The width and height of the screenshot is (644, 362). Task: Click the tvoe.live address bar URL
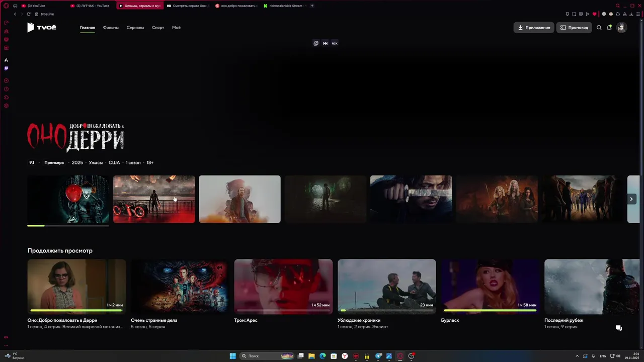click(x=47, y=14)
